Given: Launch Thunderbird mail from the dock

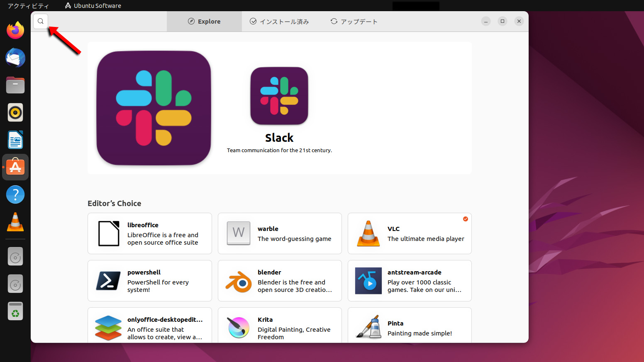Looking at the screenshot, I should coord(15,58).
